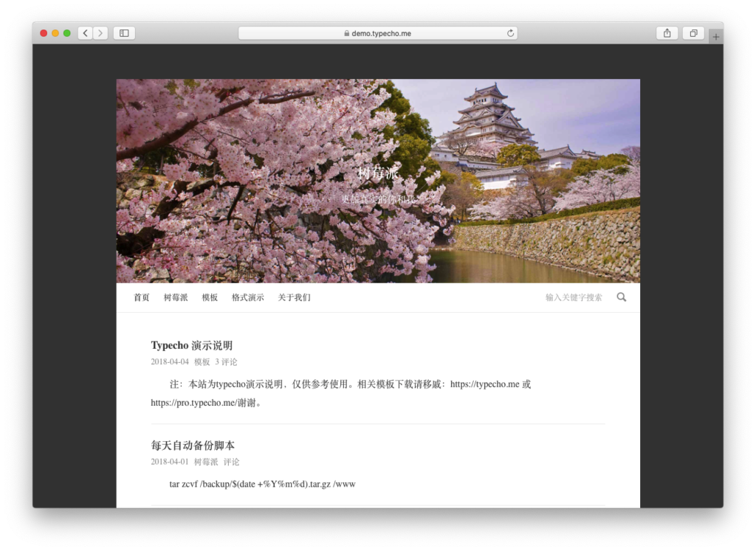Select the 首页 menu item
This screenshot has height=551, width=756.
coord(141,297)
